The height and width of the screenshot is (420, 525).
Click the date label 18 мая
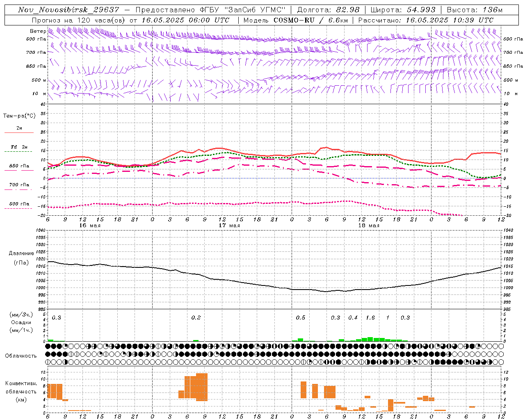point(369,226)
